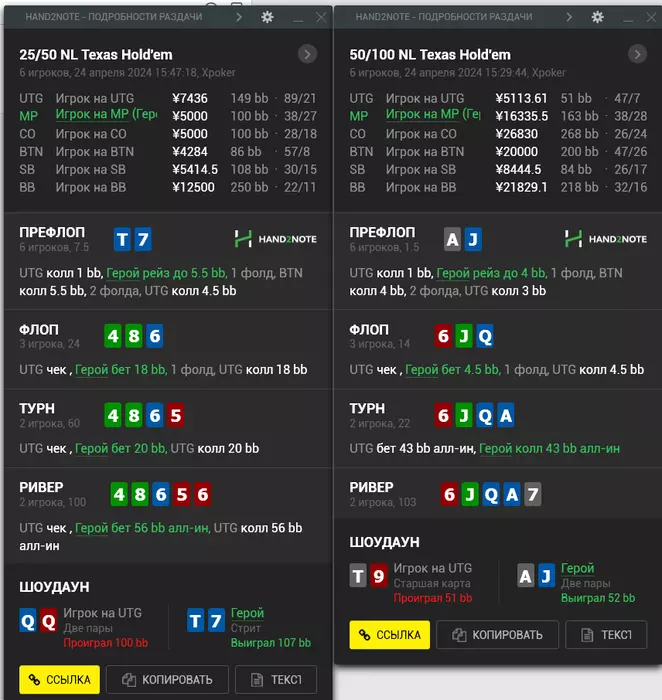Click blue 7 card in left preflop

pyautogui.click(x=143, y=239)
